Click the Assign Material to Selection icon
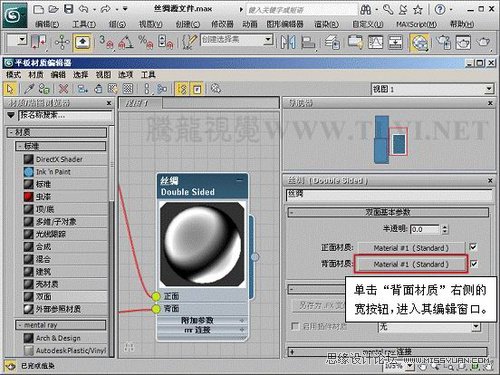The width and height of the screenshot is (500, 375). coord(44,89)
